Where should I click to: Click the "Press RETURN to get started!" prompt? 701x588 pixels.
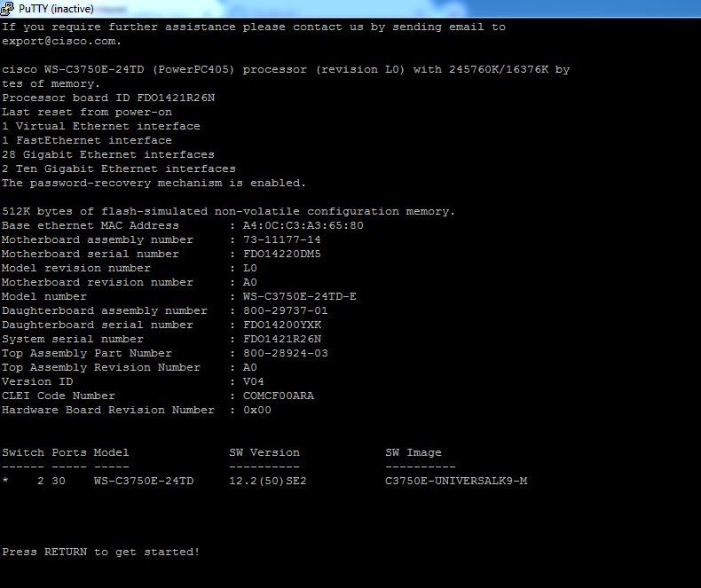tap(100, 553)
